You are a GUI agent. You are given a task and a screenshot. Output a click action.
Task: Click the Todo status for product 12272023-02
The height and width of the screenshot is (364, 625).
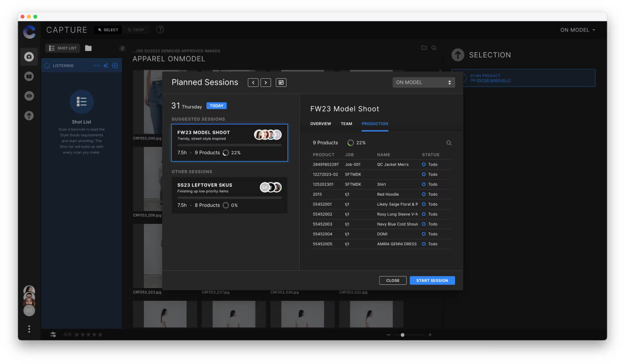point(430,174)
